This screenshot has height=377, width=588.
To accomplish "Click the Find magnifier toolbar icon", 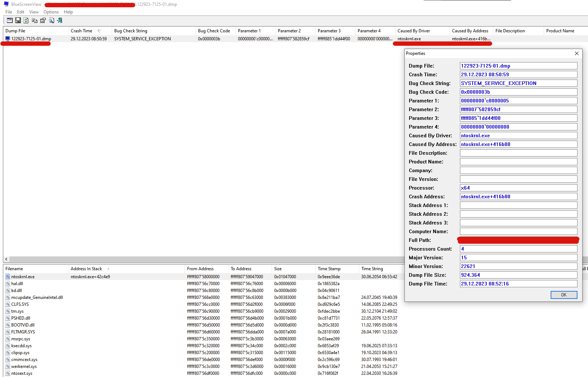I will pos(52,21).
